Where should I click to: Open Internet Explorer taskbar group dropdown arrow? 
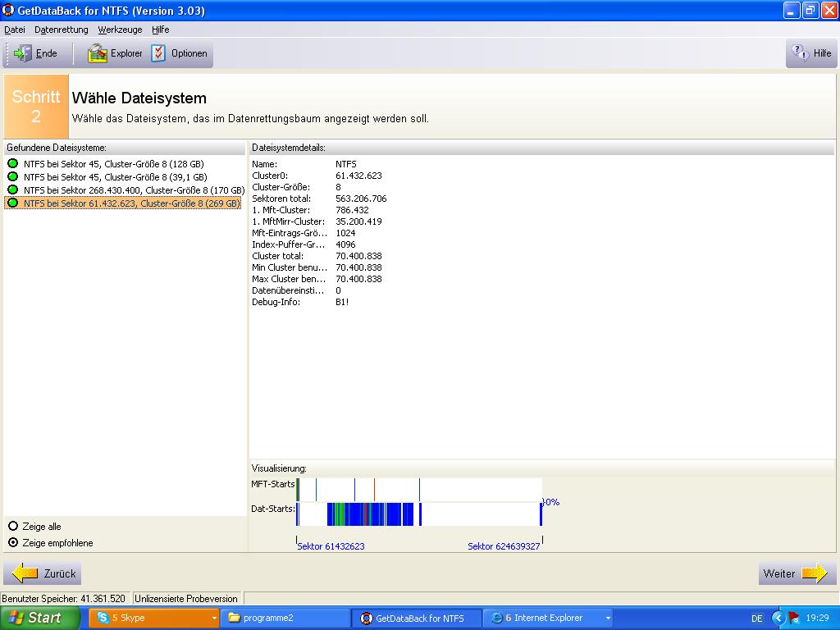point(608,619)
